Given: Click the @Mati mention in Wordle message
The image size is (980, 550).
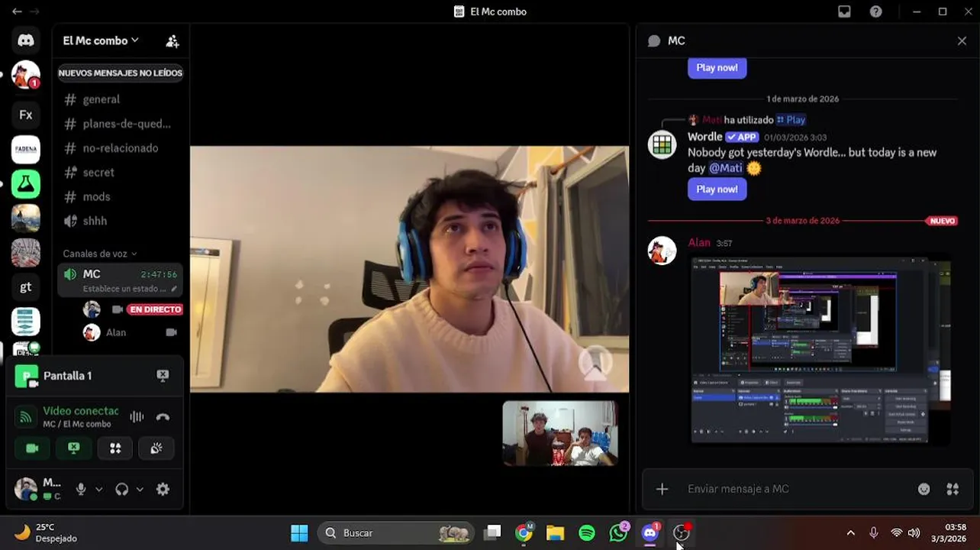Looking at the screenshot, I should pos(725,168).
